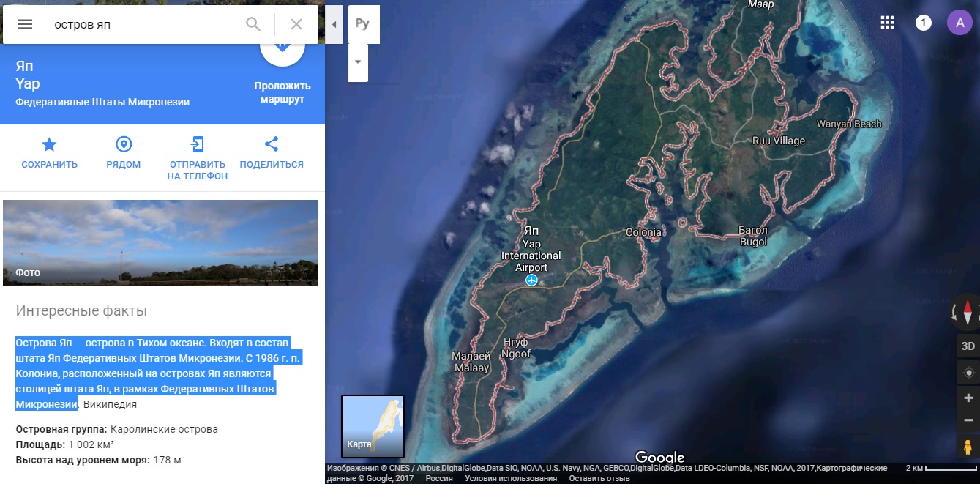Screen dimensions: 980x484
Task: Click the 'Условия использования' link
Action: (511, 478)
